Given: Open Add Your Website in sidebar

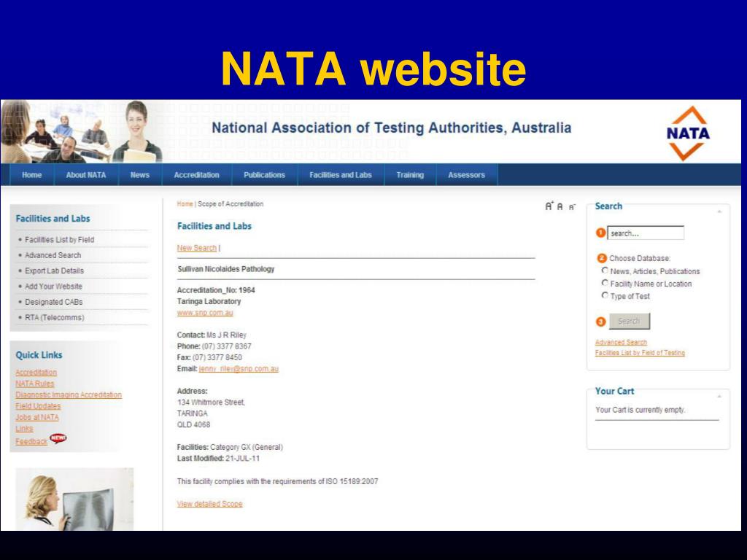Looking at the screenshot, I should (53, 286).
